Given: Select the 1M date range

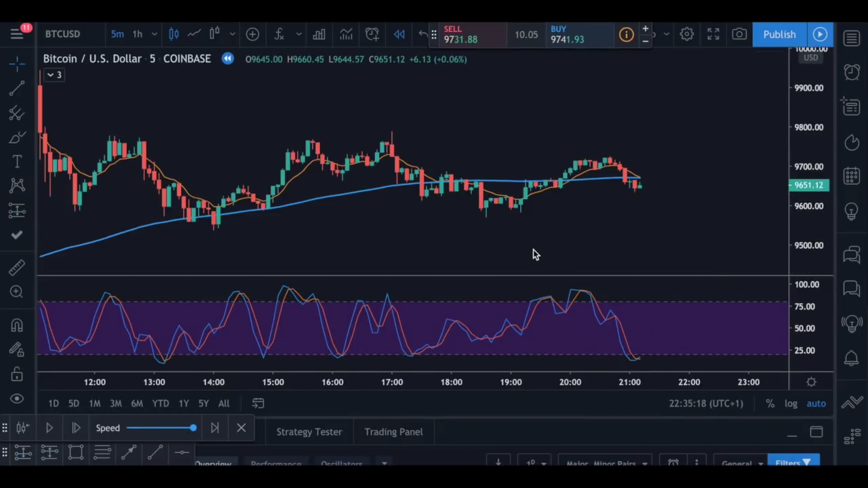Looking at the screenshot, I should pyautogui.click(x=95, y=403).
